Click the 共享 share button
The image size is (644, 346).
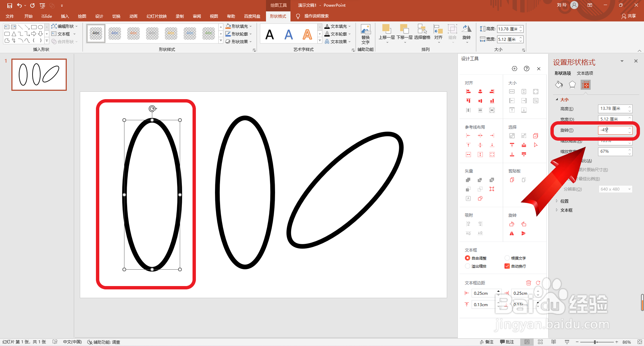[629, 16]
